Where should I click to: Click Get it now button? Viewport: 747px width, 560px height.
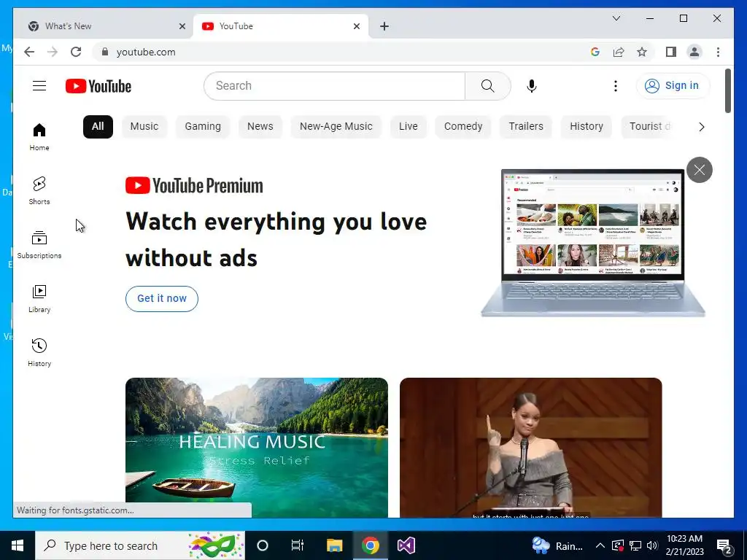coord(161,298)
